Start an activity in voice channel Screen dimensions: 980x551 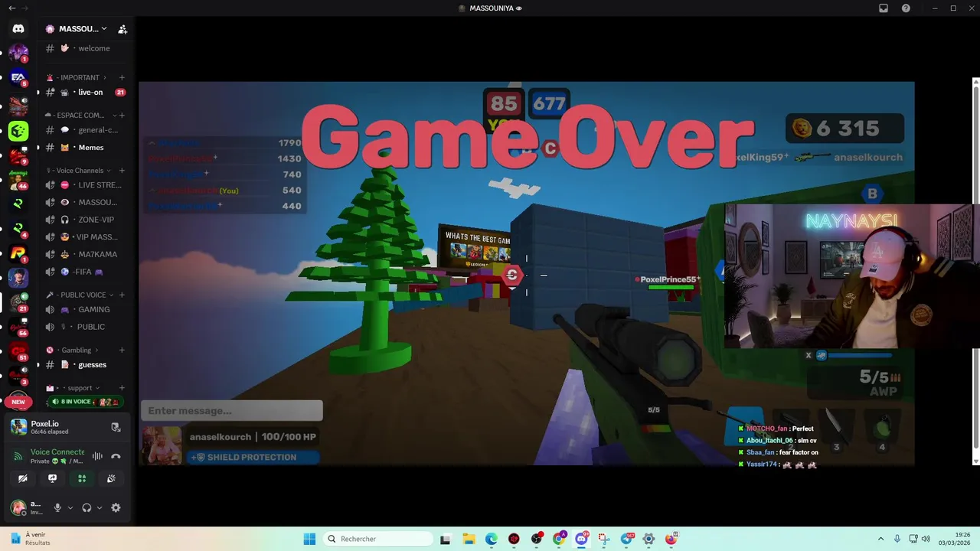point(82,478)
